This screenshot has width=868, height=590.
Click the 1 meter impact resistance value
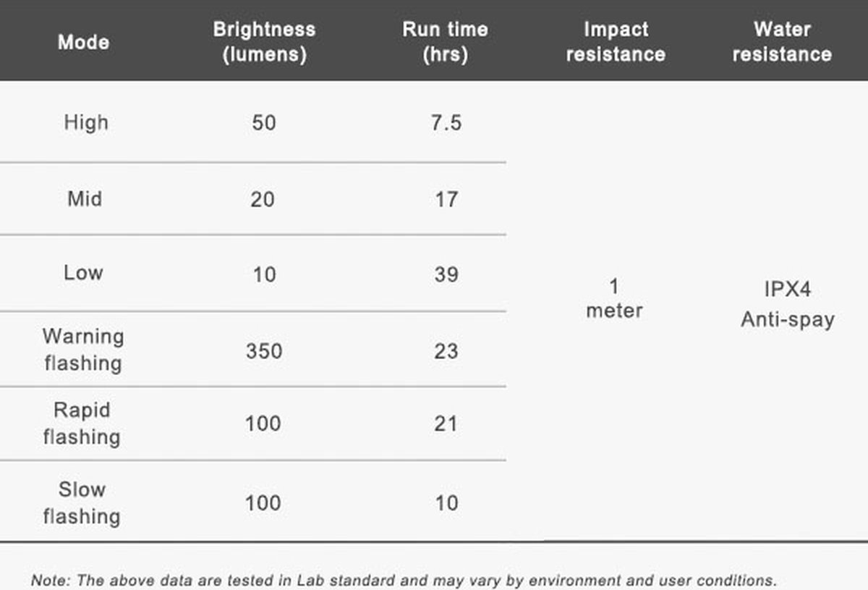[614, 298]
